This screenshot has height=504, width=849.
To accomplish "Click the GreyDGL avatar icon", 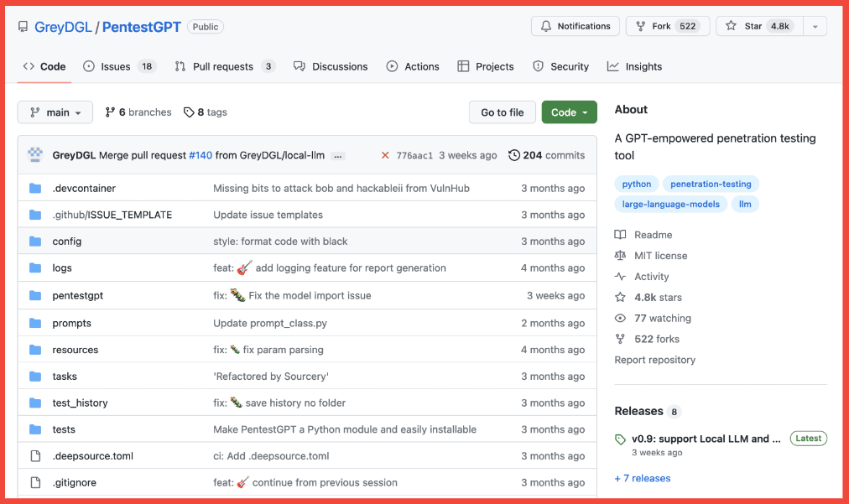I will [x=35, y=155].
